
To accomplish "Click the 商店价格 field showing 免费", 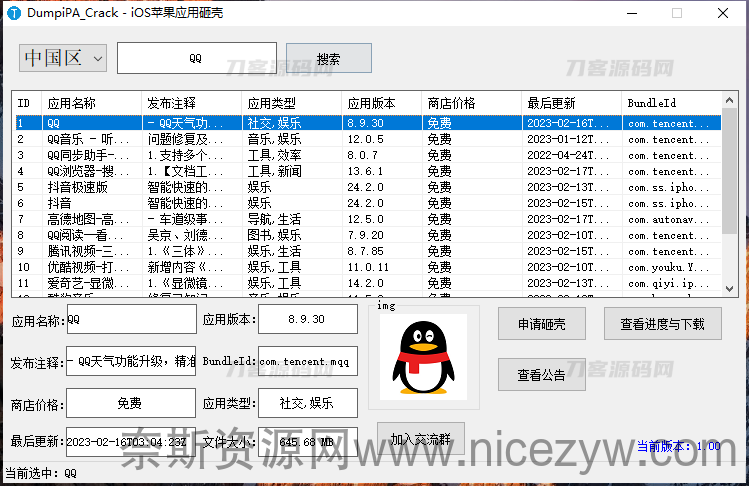I will tap(131, 403).
